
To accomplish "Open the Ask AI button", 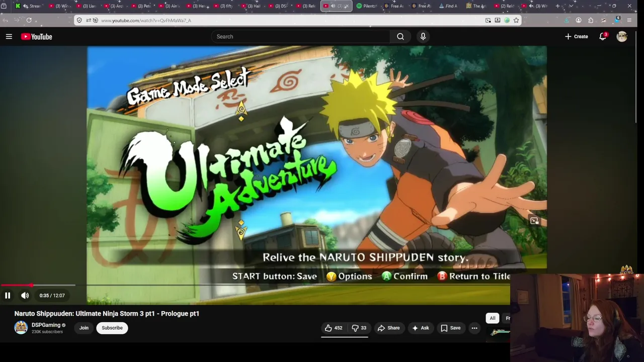I will pyautogui.click(x=421, y=328).
